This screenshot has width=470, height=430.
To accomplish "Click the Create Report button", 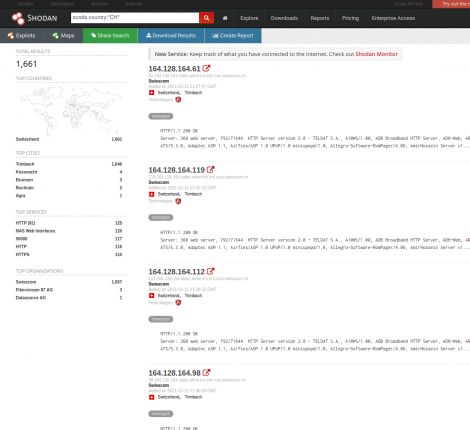I will pyautogui.click(x=233, y=36).
